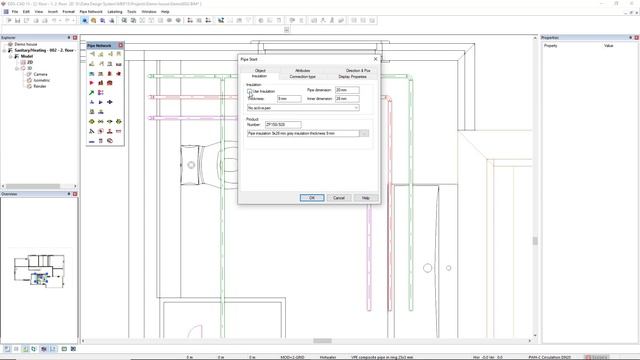
Task: Close the Explorer panel
Action: point(75,38)
